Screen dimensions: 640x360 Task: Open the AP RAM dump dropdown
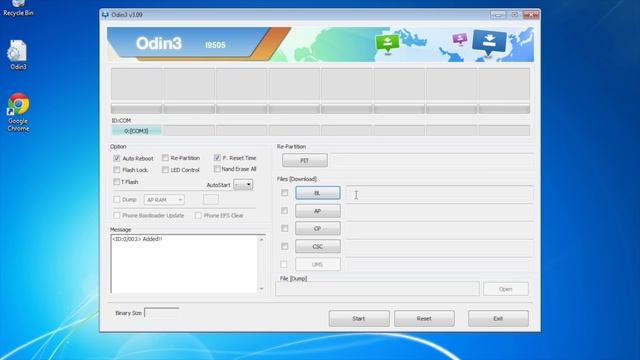click(x=164, y=200)
